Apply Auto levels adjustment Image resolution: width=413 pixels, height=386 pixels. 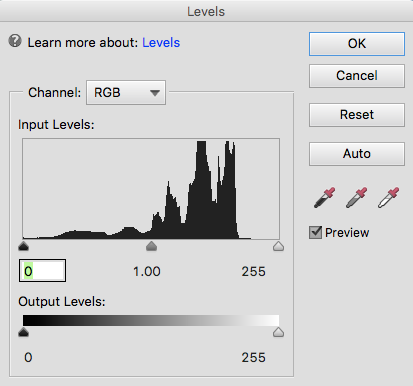357,154
